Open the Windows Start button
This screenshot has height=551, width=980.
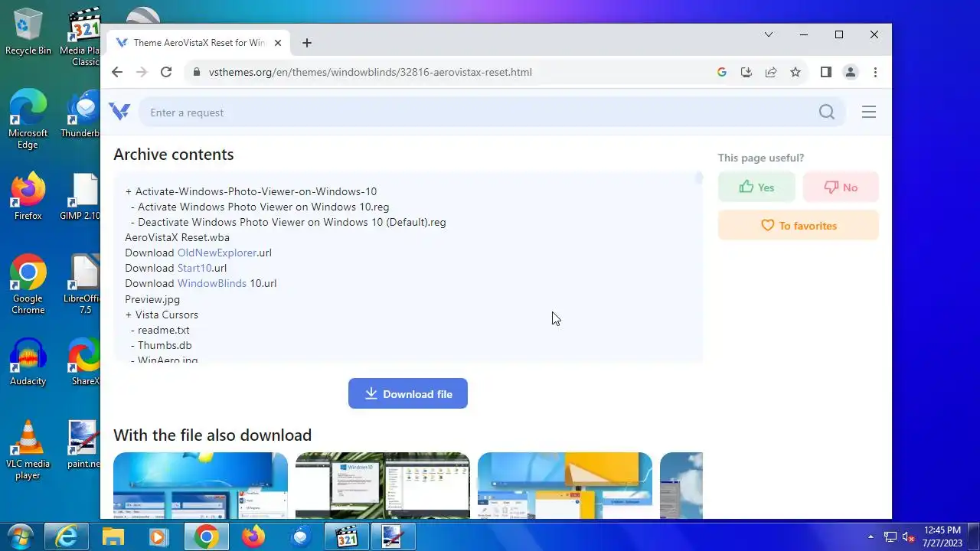coord(21,537)
